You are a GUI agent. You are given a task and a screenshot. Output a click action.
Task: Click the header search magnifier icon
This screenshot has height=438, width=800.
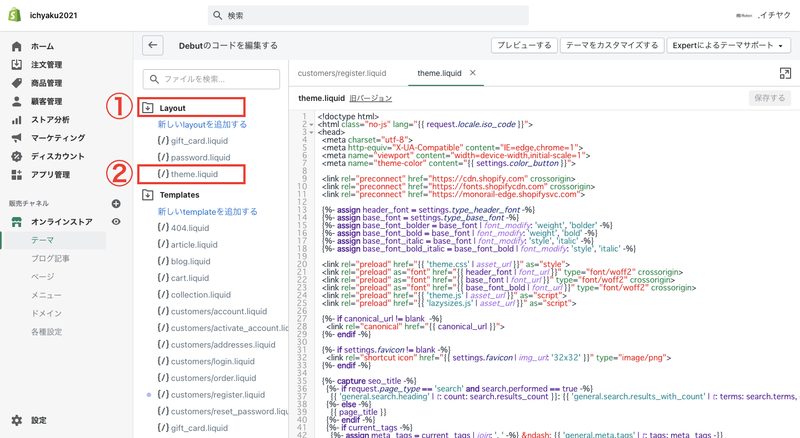[217, 15]
